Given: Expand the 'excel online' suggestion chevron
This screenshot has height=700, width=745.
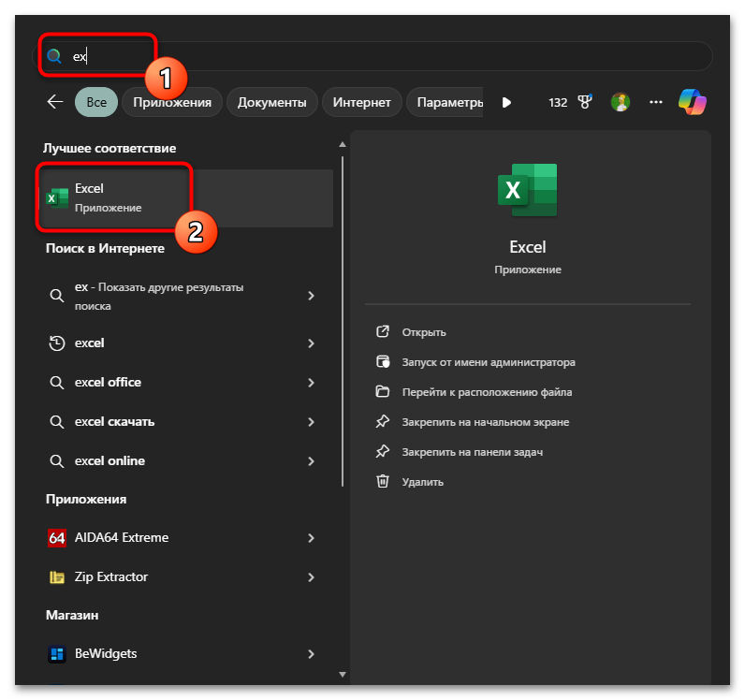Looking at the screenshot, I should point(311,461).
